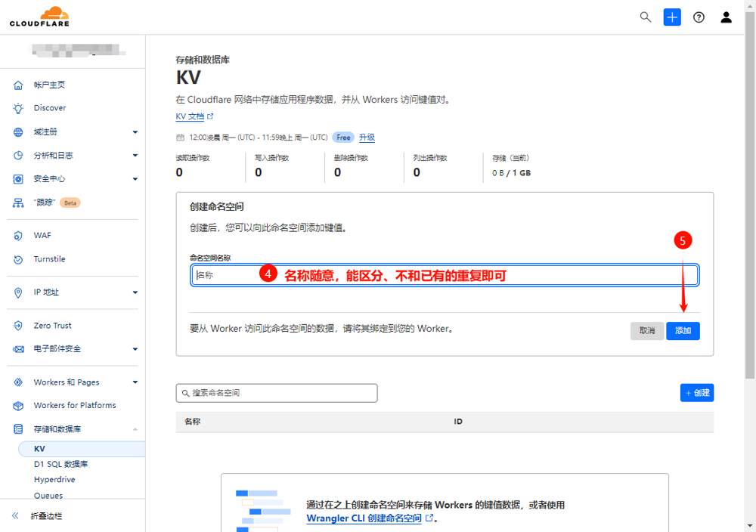Click the 帐户主页 home icon
Screen dimensions: 756x532
pyautogui.click(x=18, y=85)
